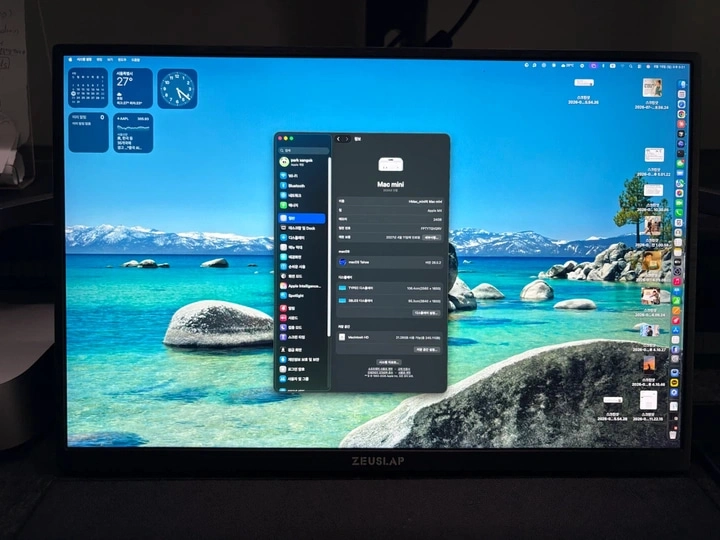
Task: Open the park sangok Apple Account
Action: [x=302, y=162]
